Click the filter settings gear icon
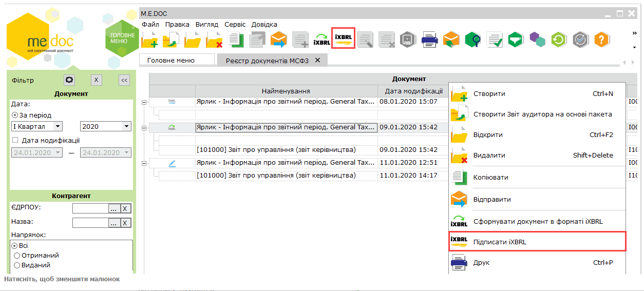This screenshot has width=644, height=291. 69,80
